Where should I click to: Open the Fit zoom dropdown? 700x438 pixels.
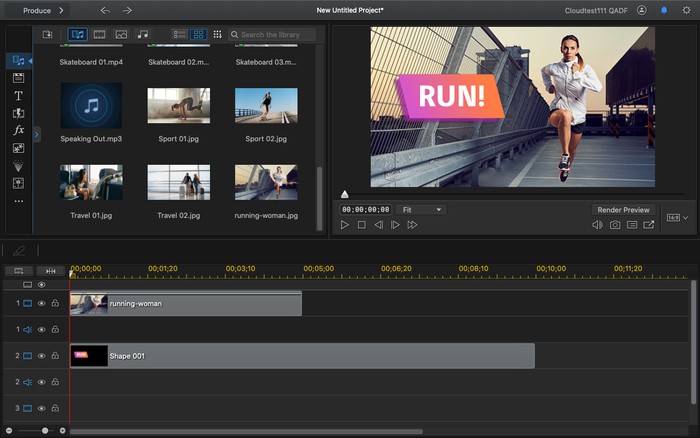point(421,210)
